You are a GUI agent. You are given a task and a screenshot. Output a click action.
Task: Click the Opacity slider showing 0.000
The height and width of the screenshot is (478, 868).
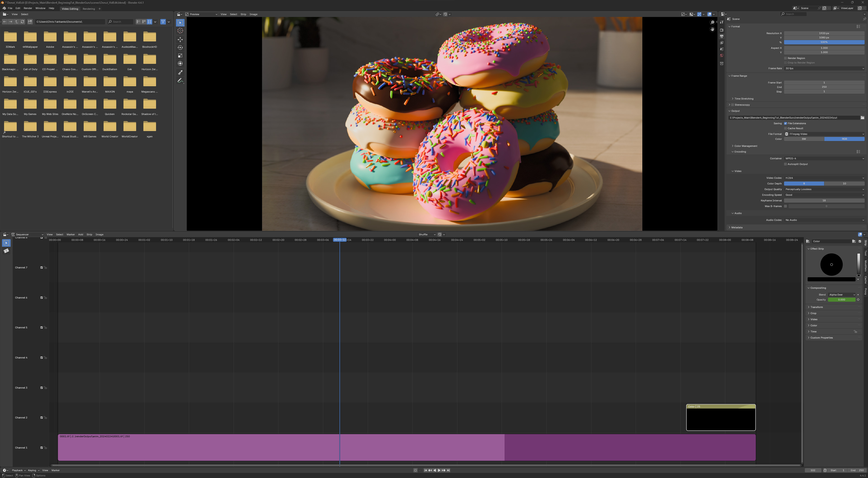842,300
